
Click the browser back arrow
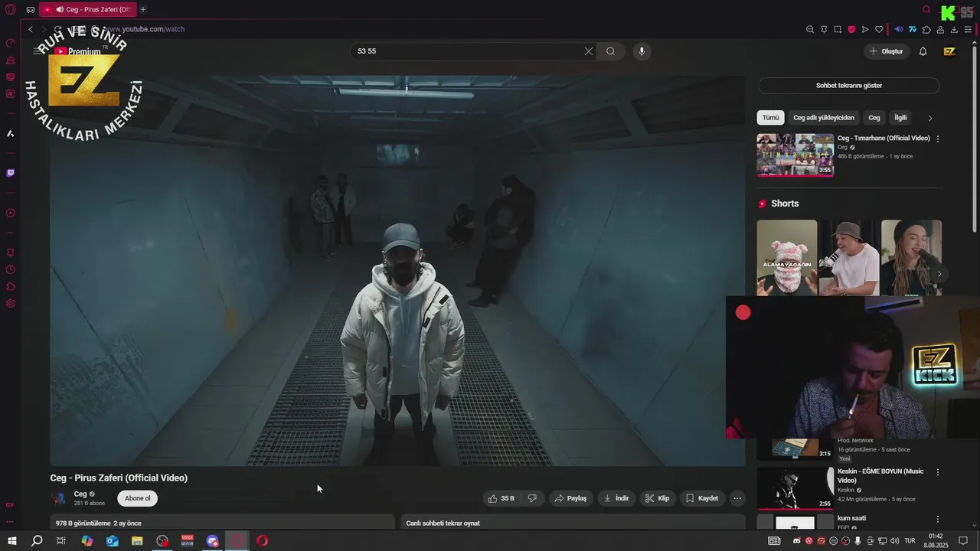(31, 29)
